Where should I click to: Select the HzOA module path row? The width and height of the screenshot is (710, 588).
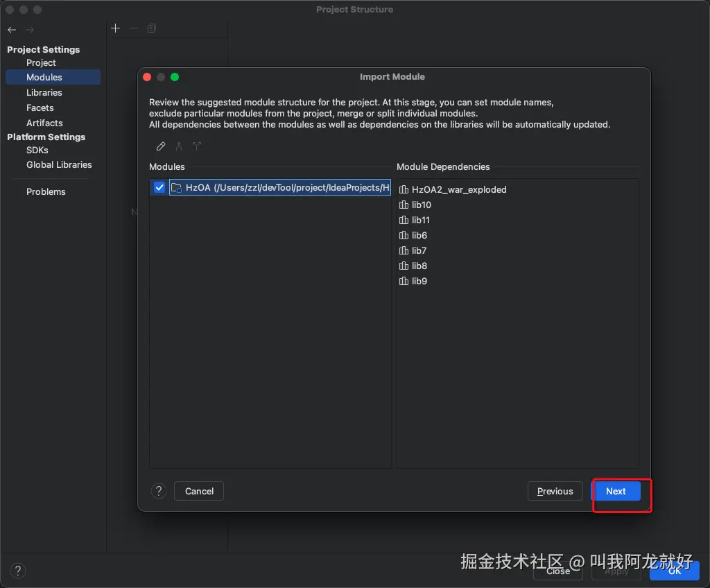point(280,187)
